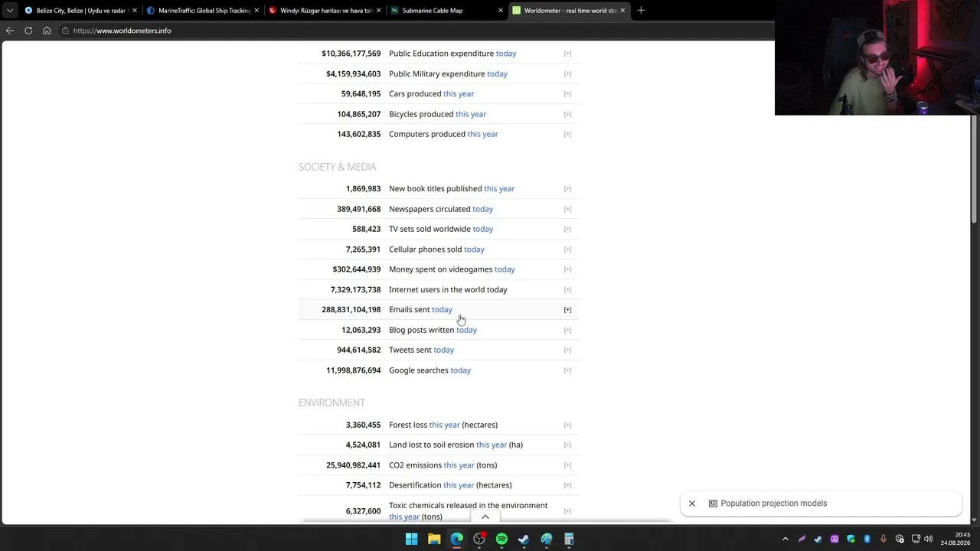The image size is (980, 551).
Task: Expand Cars produced row details
Action: coord(567,93)
